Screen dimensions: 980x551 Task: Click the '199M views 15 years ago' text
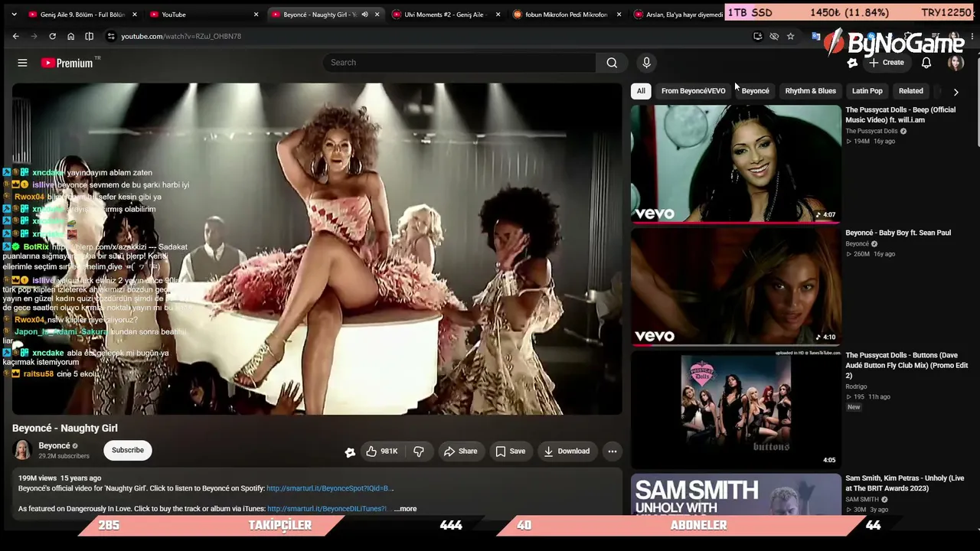(60, 478)
